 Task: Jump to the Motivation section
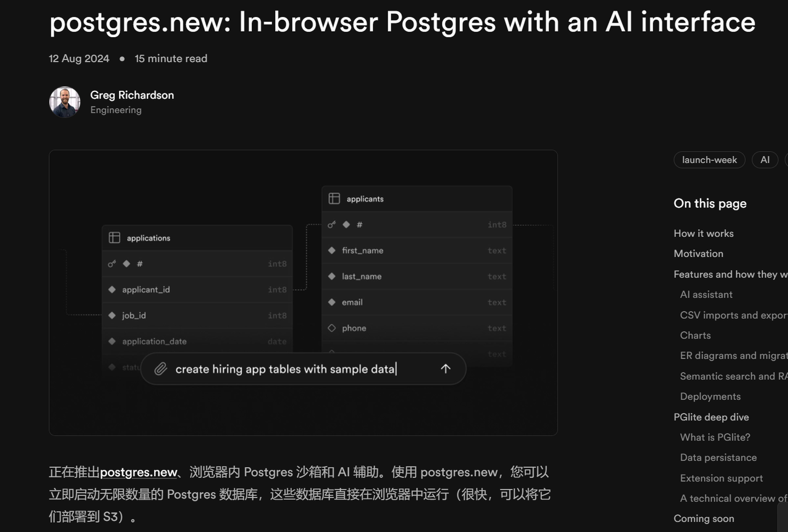pyautogui.click(x=698, y=253)
